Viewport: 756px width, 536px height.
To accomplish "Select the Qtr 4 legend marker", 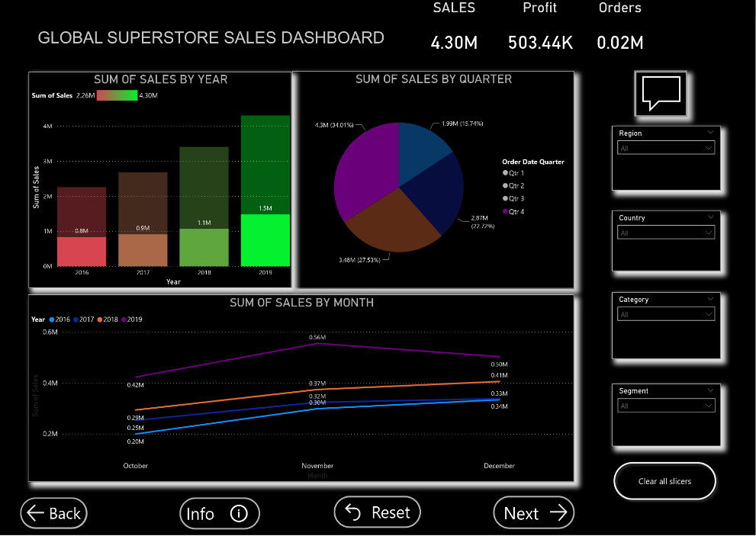I will 505,211.
